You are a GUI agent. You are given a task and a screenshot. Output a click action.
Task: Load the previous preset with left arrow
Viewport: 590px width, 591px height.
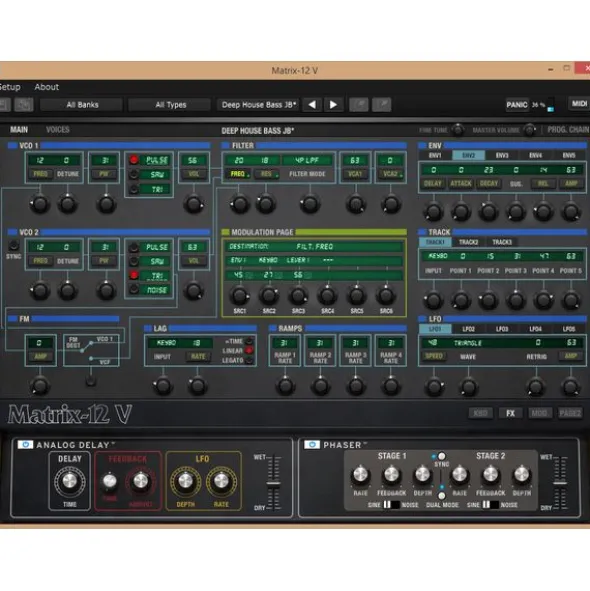pyautogui.click(x=312, y=104)
